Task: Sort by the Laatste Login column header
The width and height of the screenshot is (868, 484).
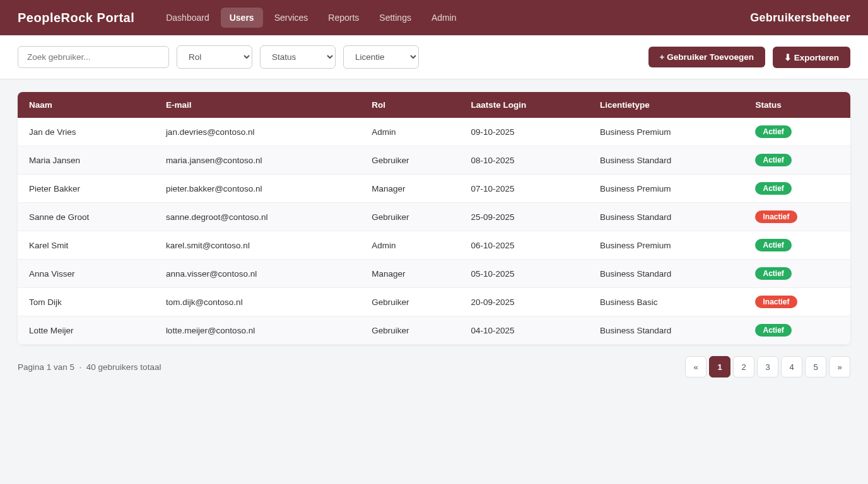Action: tap(498, 105)
